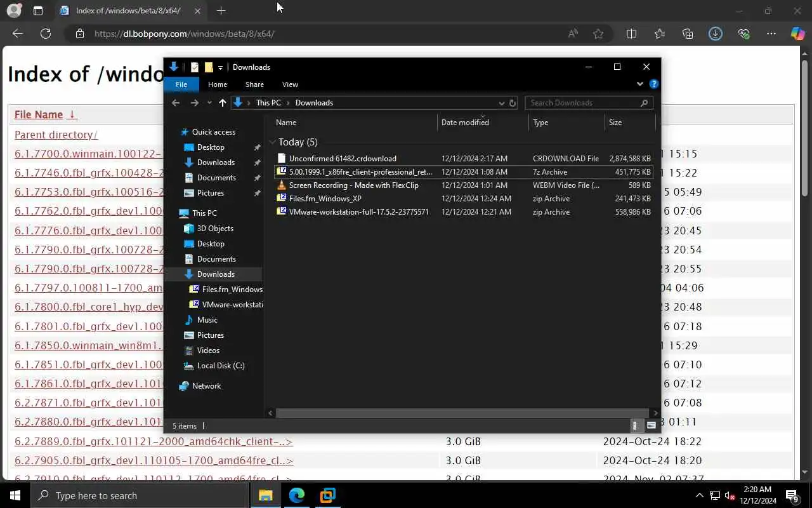Select VMware-workstation-full-17.5.2 zip in file list
Image resolution: width=812 pixels, height=508 pixels.
pos(462,212)
